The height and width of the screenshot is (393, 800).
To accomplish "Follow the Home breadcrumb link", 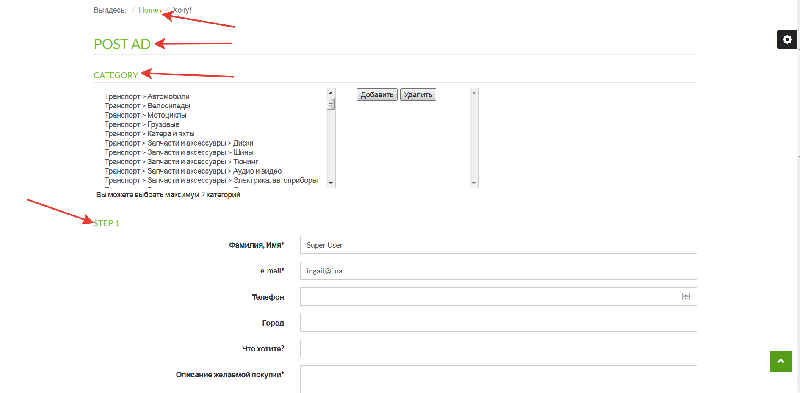I will click(148, 10).
